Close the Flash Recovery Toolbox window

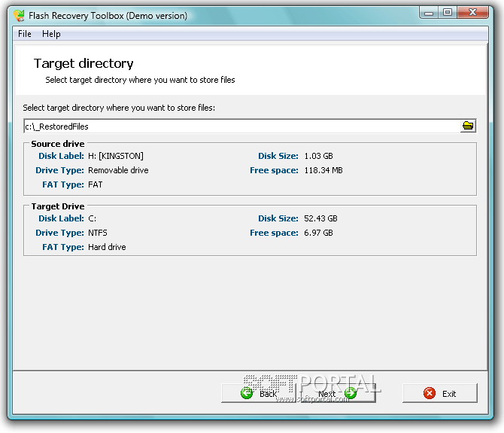pyautogui.click(x=472, y=13)
